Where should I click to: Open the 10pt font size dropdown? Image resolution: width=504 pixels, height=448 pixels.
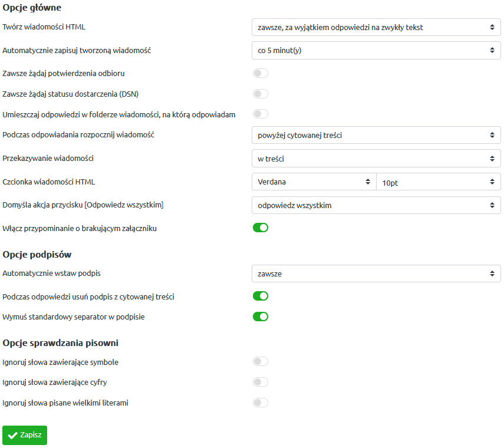tap(439, 182)
